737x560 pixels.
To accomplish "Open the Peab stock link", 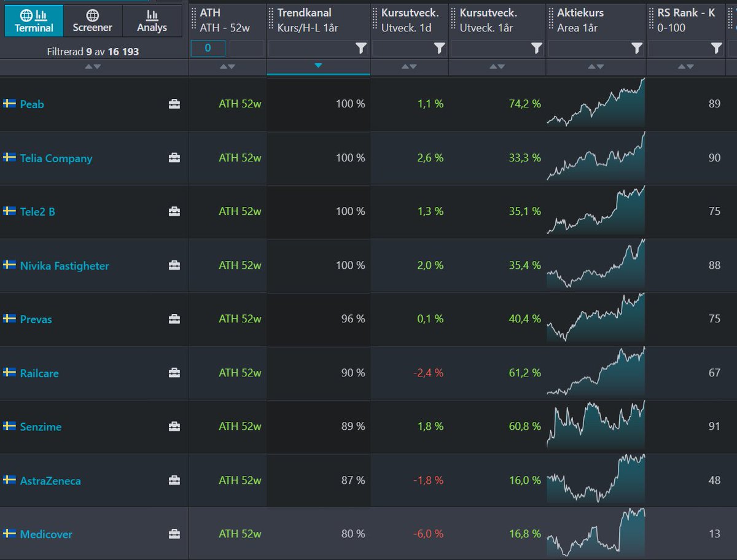I will point(32,104).
